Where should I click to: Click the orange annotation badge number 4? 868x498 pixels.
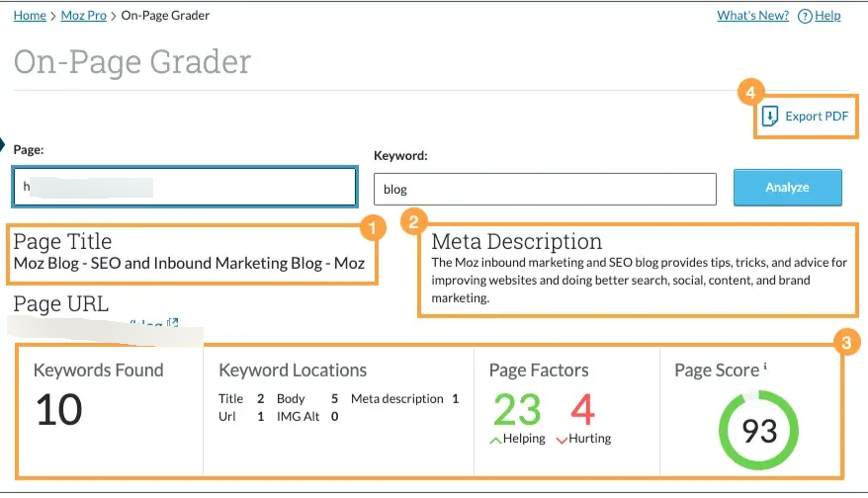(750, 93)
